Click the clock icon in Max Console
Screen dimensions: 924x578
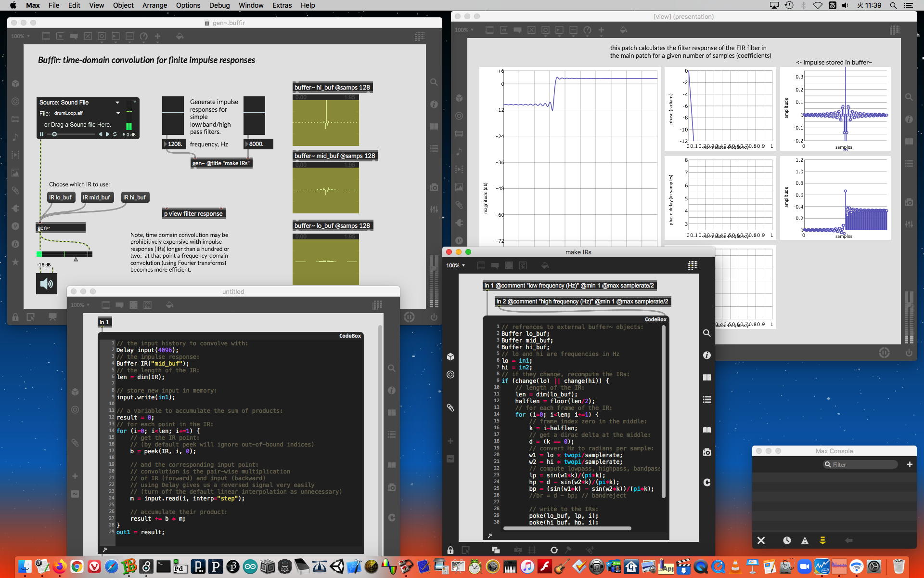tap(787, 540)
